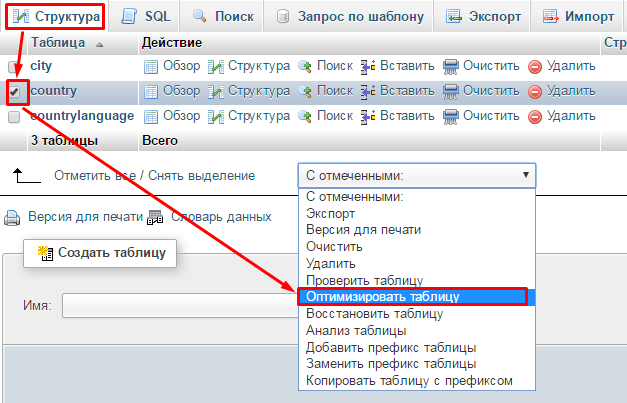Click Вставить icon in city row
The image size is (627, 403).
click(367, 67)
